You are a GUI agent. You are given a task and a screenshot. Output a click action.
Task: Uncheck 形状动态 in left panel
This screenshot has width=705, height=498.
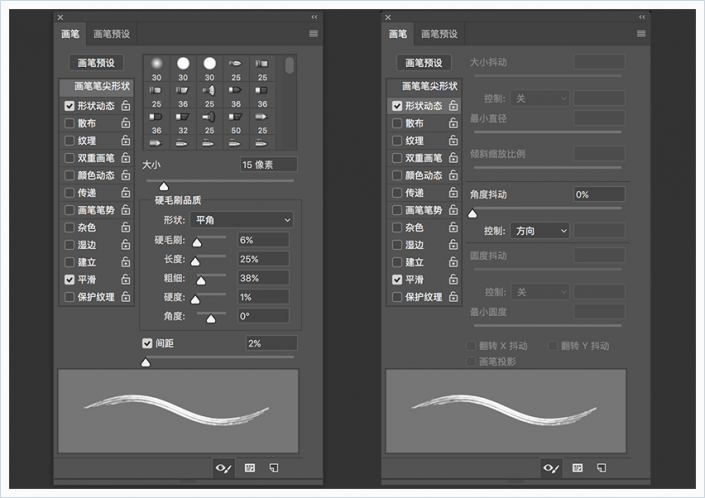tap(69, 106)
